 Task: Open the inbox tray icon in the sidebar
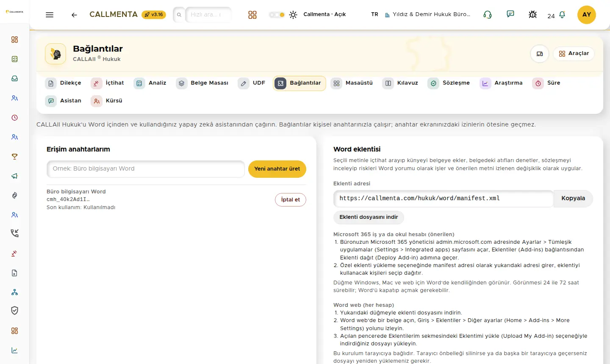click(15, 79)
